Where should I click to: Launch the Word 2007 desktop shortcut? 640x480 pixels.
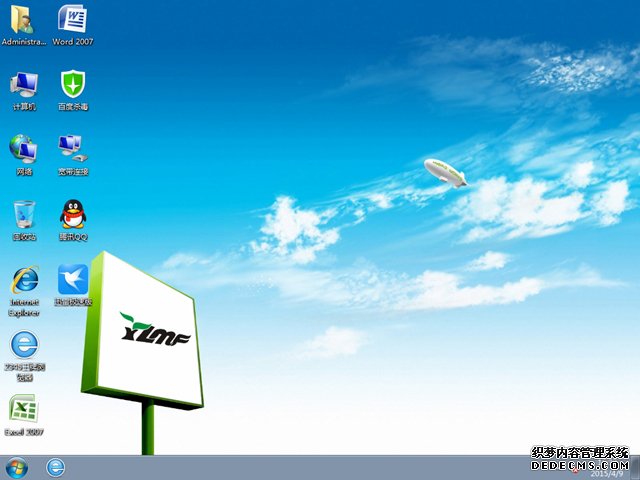click(73, 19)
